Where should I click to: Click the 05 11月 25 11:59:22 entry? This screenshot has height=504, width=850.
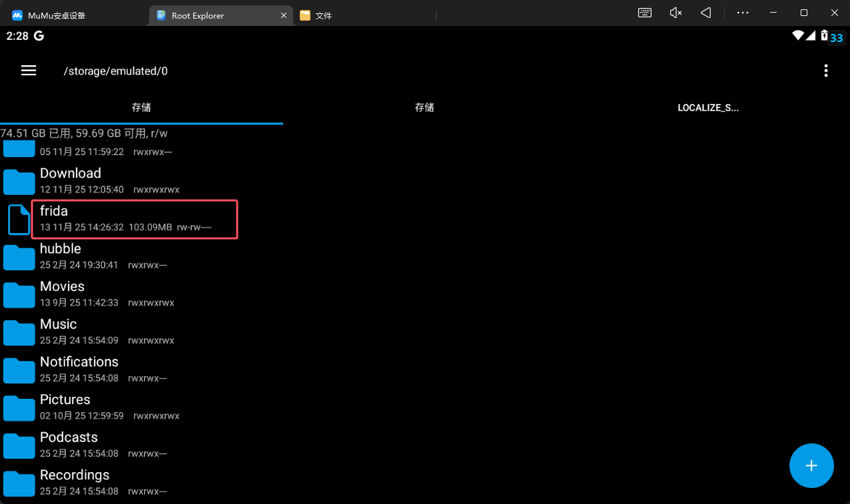(x=82, y=152)
